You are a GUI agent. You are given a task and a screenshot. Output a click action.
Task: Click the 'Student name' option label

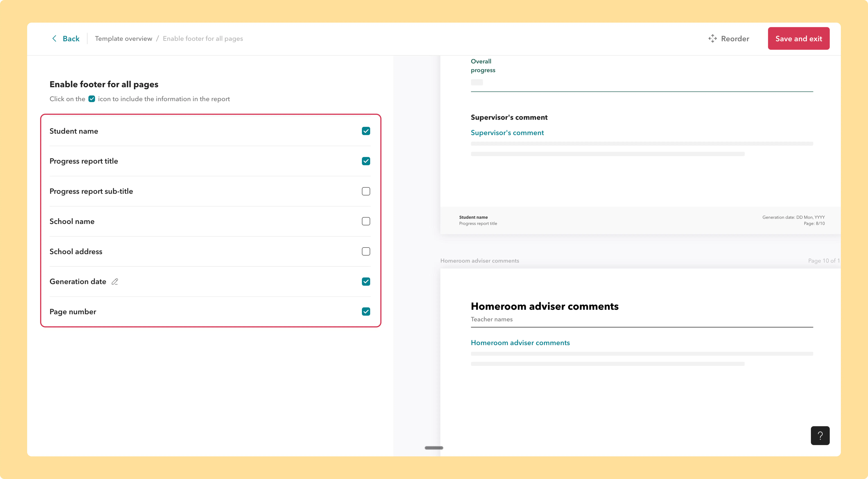74,131
